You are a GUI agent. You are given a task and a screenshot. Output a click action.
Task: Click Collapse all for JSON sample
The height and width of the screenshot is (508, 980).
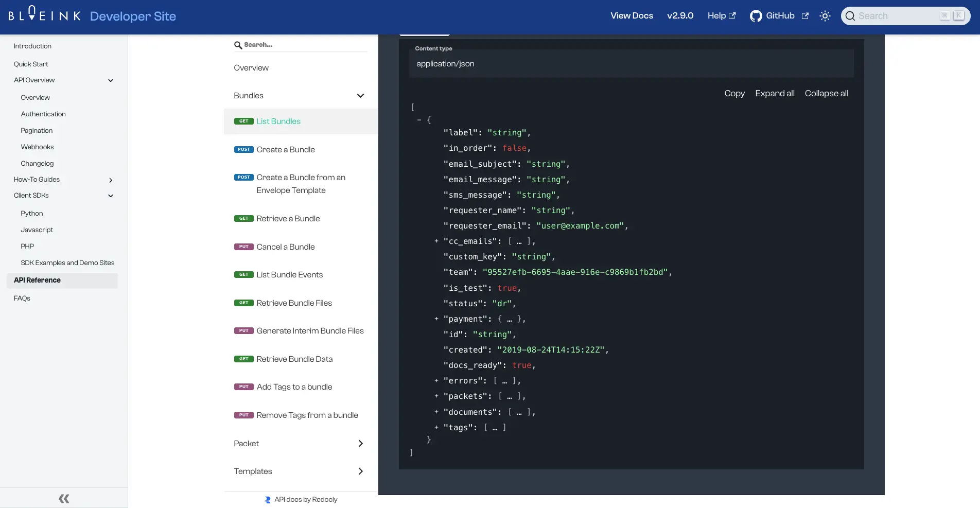pos(827,94)
